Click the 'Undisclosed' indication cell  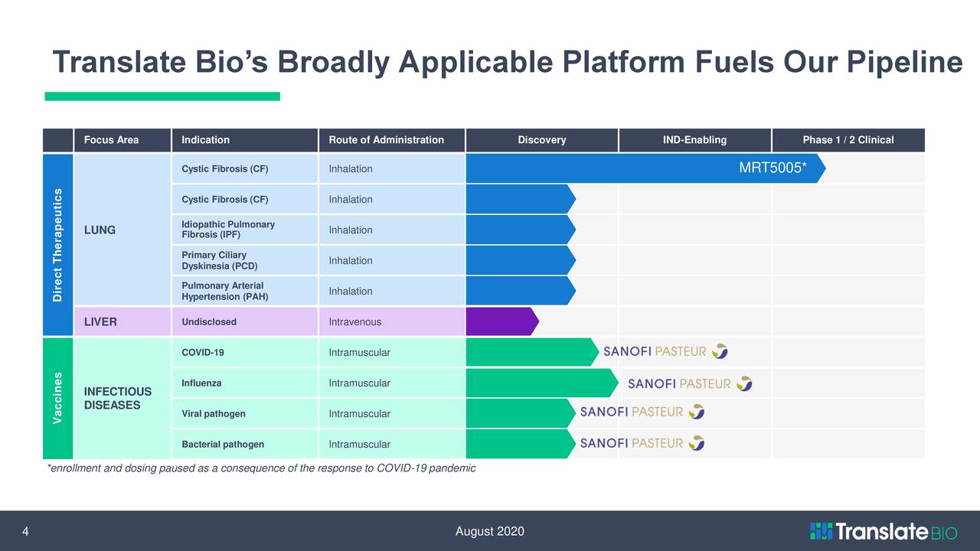(244, 321)
